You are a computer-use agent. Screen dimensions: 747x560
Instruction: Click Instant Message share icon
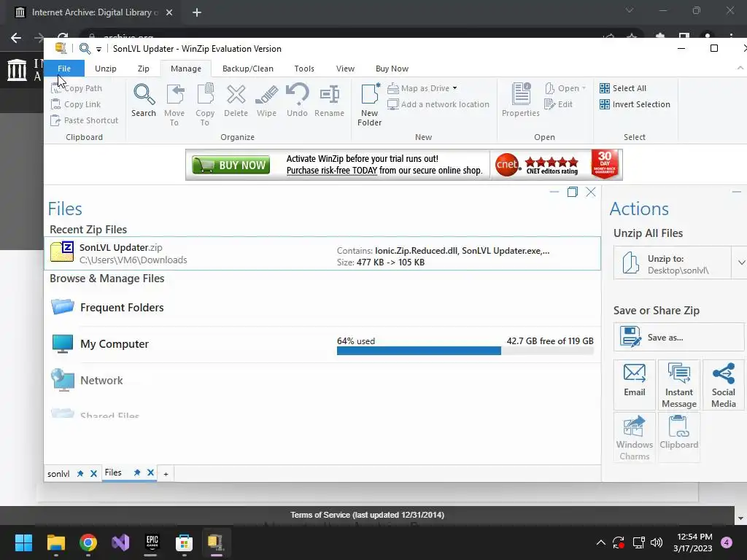point(679,385)
